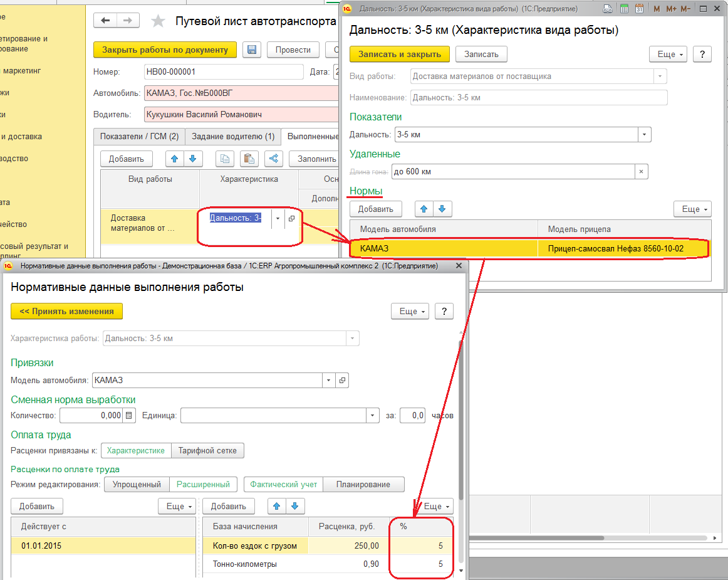Click the M memory button in title bar
This screenshot has height=580, width=728.
(657, 9)
